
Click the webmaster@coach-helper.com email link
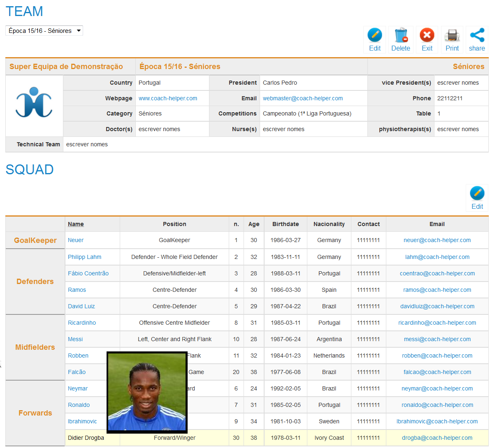302,98
